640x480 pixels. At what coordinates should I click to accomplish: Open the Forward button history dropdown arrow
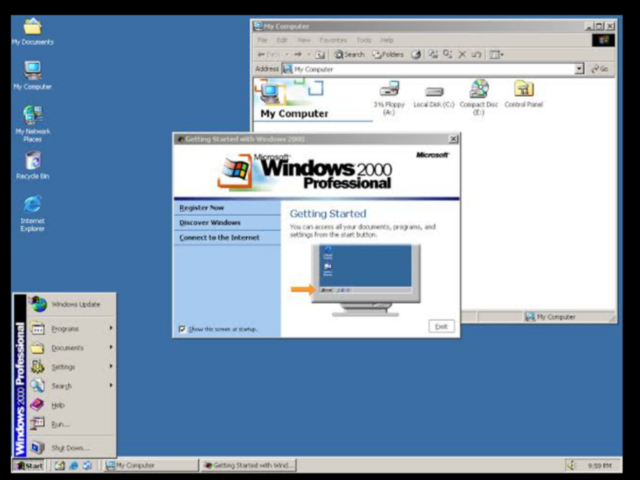pyautogui.click(x=309, y=54)
